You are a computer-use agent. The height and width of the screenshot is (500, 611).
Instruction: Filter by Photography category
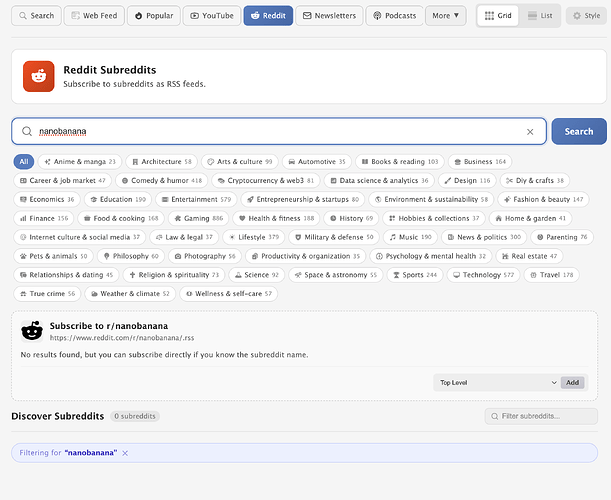[x=205, y=256]
